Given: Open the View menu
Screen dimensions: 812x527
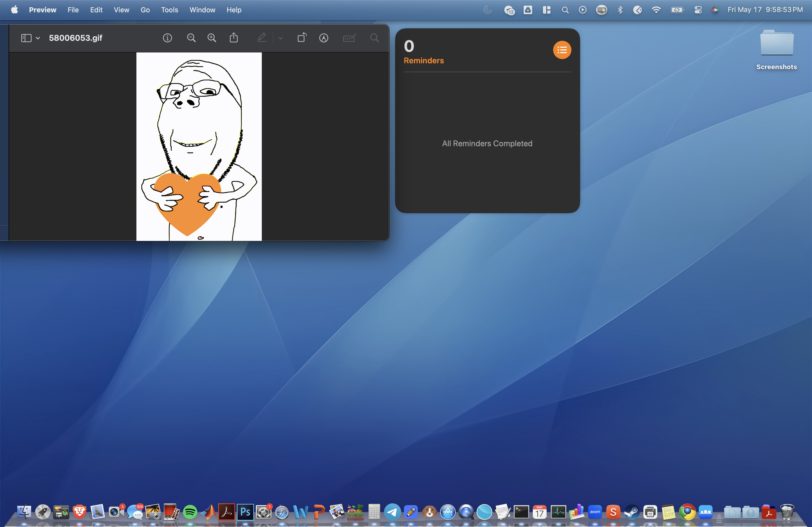Looking at the screenshot, I should click(x=121, y=10).
